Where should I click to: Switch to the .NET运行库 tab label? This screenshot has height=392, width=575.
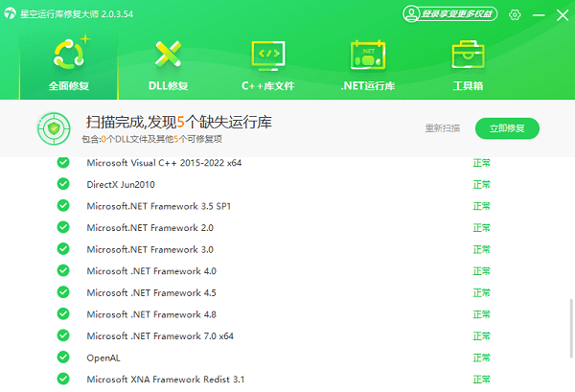pos(368,86)
